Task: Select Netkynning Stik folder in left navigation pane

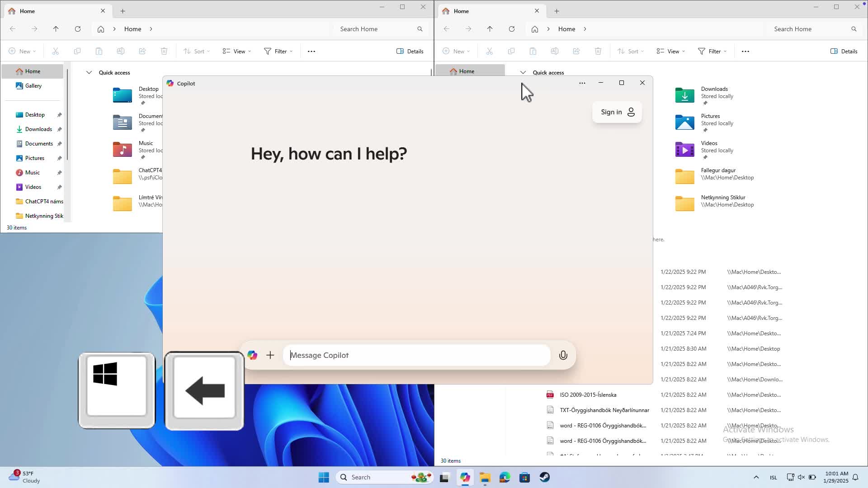Action: pyautogui.click(x=39, y=216)
